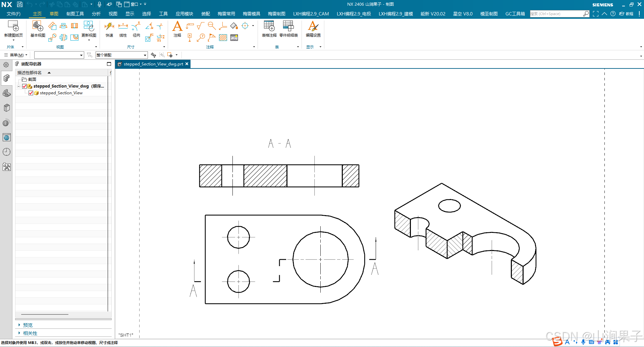
Task: Click the isometric section view in the drawing
Action: [x=465, y=234]
